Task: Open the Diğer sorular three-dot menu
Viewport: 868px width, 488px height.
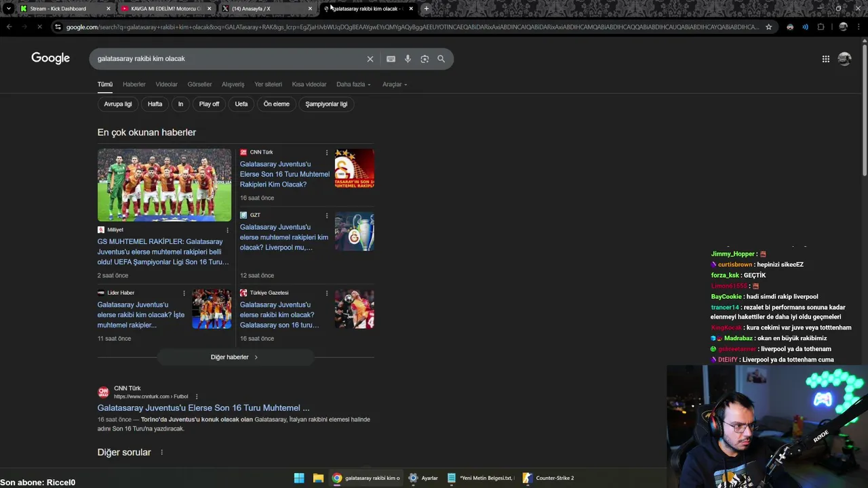Action: (161, 453)
